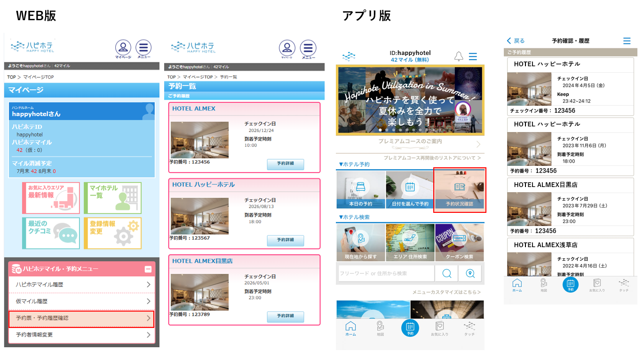Click 予約詳細 button for HOTEL ALMEX 123456

pos(286,164)
